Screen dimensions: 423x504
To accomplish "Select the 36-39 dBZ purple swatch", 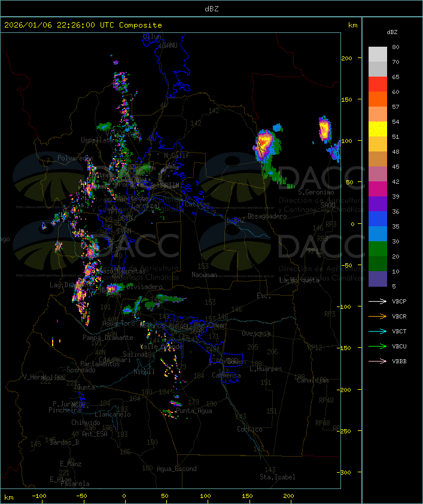I will 378,204.
